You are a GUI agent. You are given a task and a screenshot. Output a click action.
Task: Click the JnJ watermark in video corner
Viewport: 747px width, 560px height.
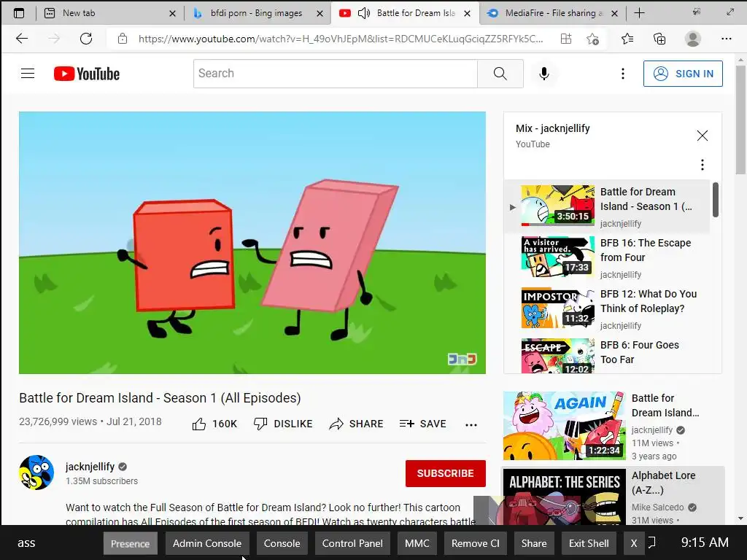462,359
